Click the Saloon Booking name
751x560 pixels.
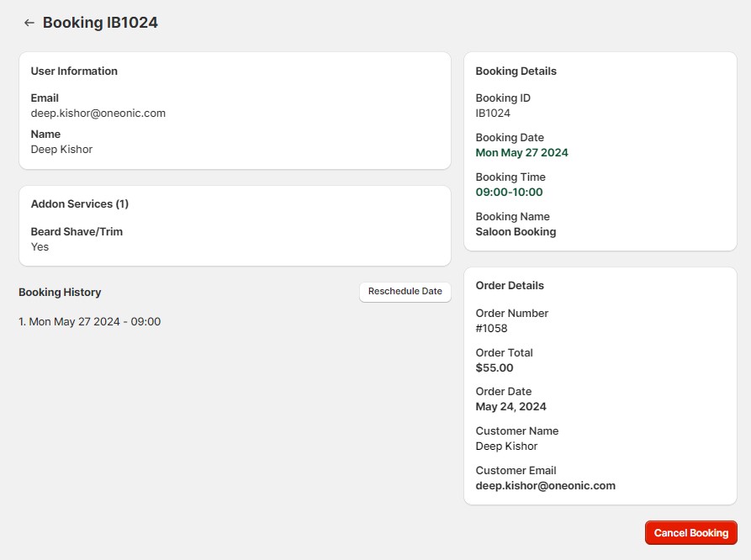coord(516,232)
